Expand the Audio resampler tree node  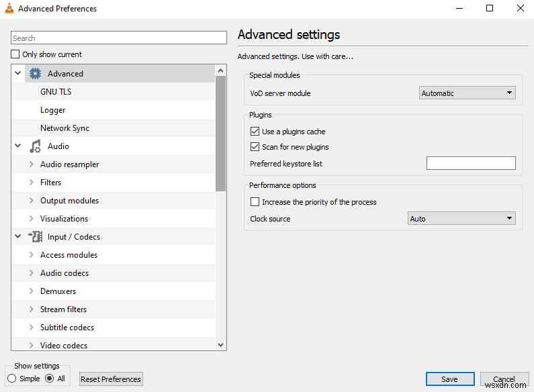[32, 164]
